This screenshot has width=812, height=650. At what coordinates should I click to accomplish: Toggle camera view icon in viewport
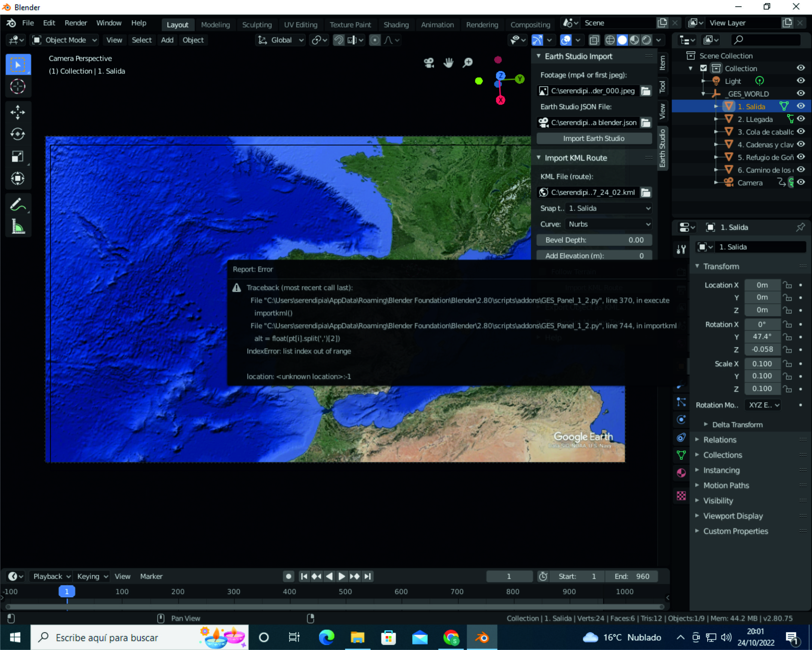point(429,62)
